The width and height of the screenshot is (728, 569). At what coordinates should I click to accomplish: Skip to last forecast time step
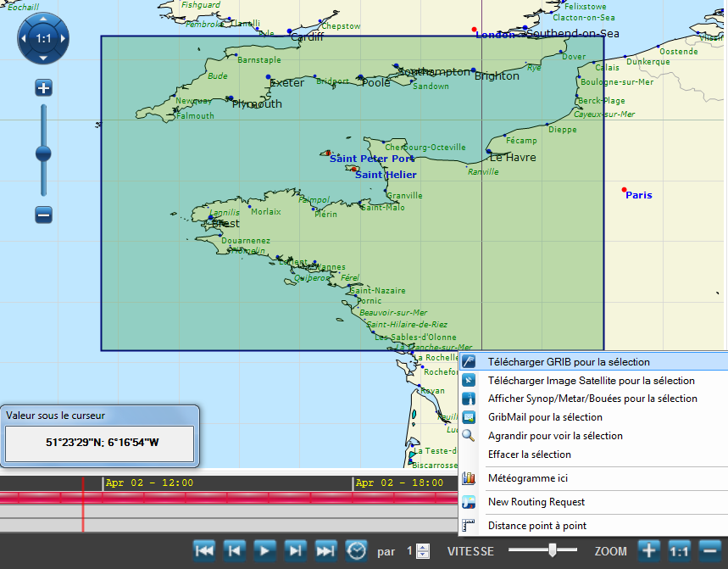tap(325, 550)
